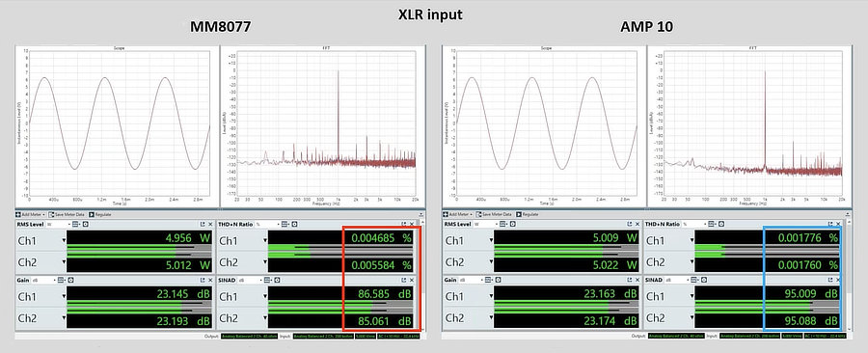The image size is (868, 353).
Task: Expand Gain Ch1 arrow in AMP 10 panel
Action: (x=491, y=296)
